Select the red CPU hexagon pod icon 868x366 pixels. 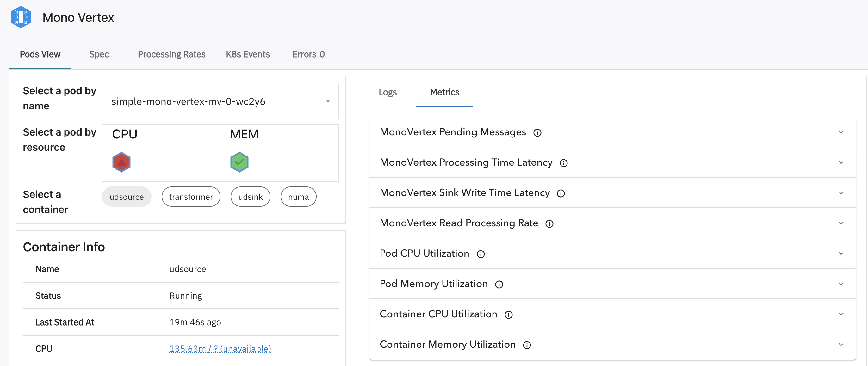(121, 162)
